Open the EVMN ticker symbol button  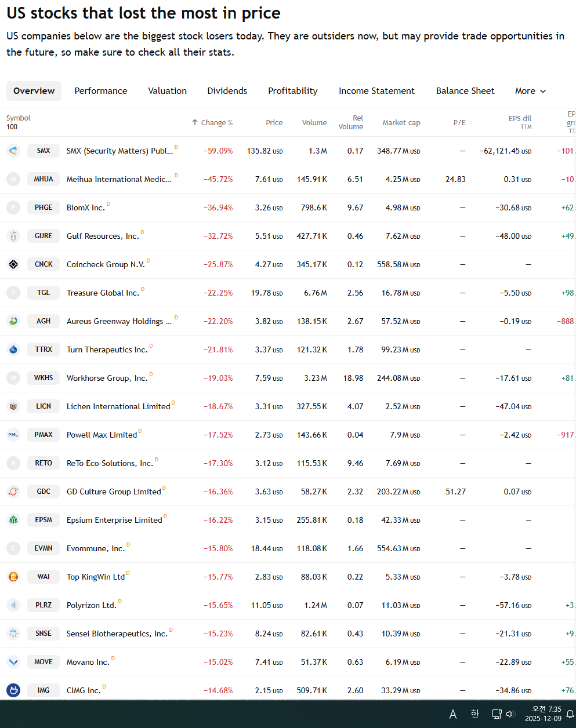click(x=44, y=548)
